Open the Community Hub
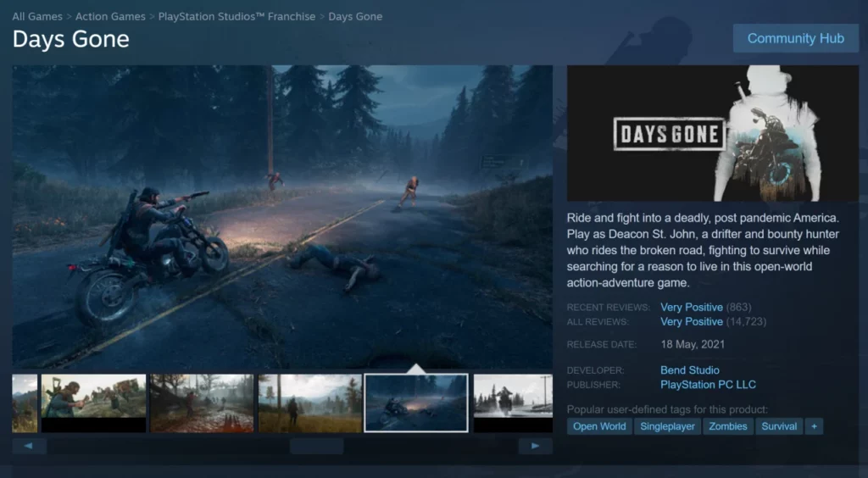The height and width of the screenshot is (478, 868). (x=795, y=38)
